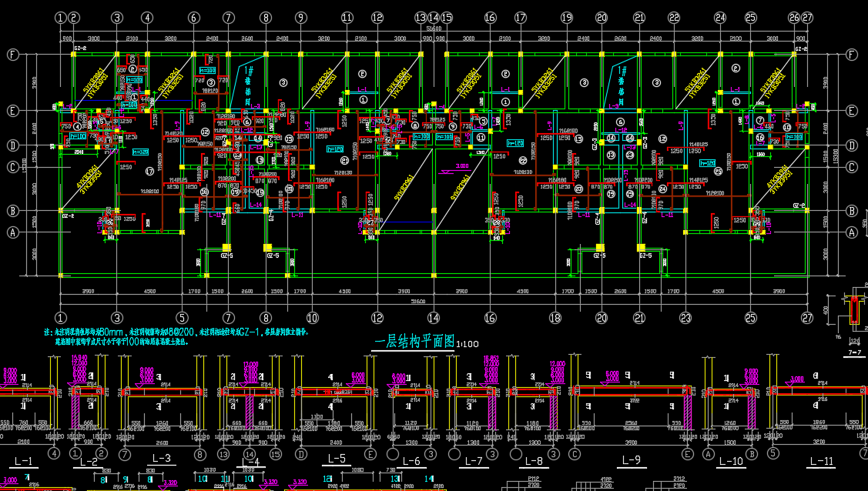This screenshot has height=491, width=868.
Task: Pick the L-7 beam detail title
Action: (474, 461)
